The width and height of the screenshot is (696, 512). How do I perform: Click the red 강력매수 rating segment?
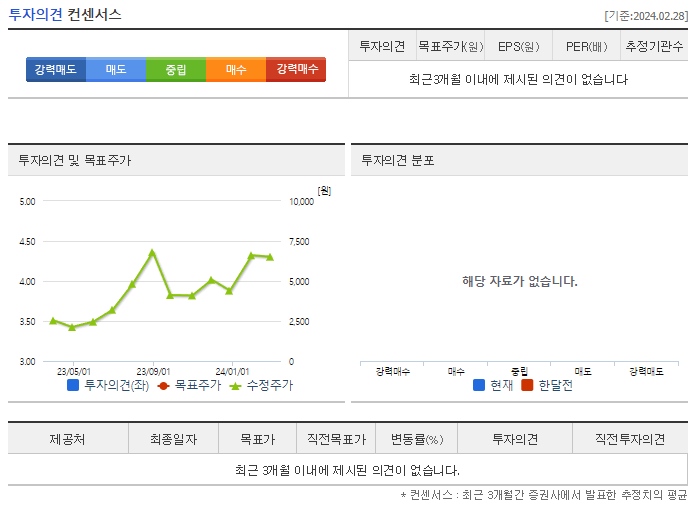(296, 69)
